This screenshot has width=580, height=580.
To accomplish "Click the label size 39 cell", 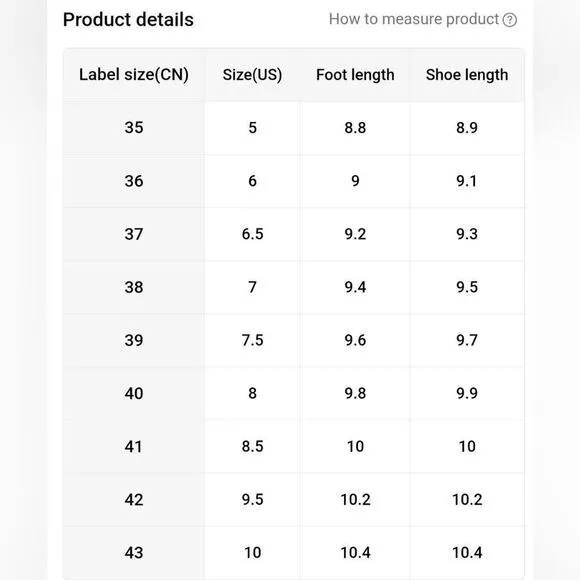I will pos(134,340).
